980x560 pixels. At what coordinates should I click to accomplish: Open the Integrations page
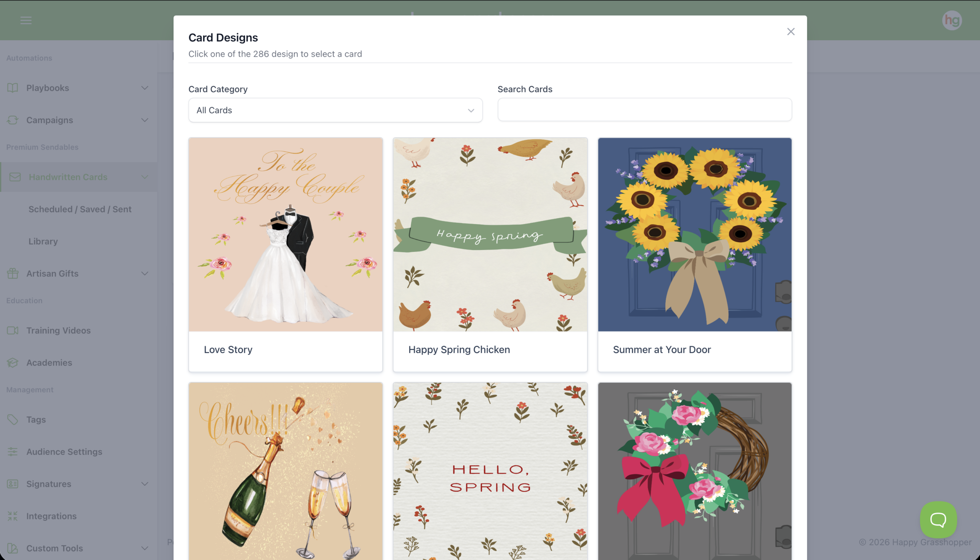click(x=51, y=516)
